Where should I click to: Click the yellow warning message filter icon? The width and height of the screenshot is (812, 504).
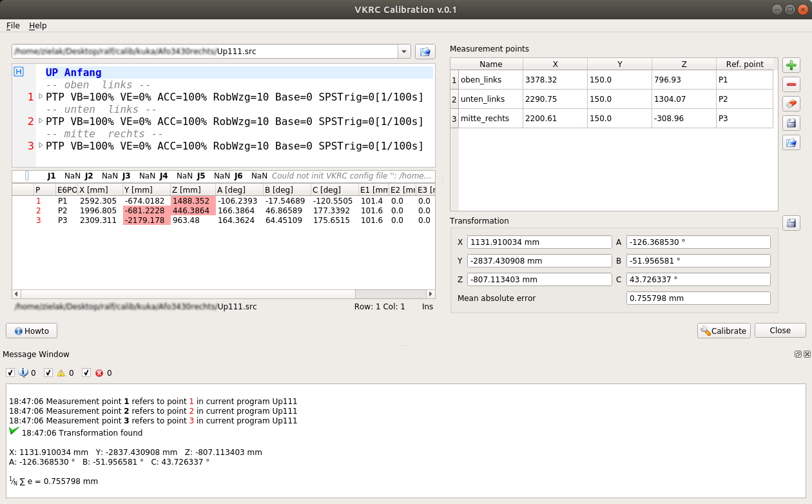point(61,373)
